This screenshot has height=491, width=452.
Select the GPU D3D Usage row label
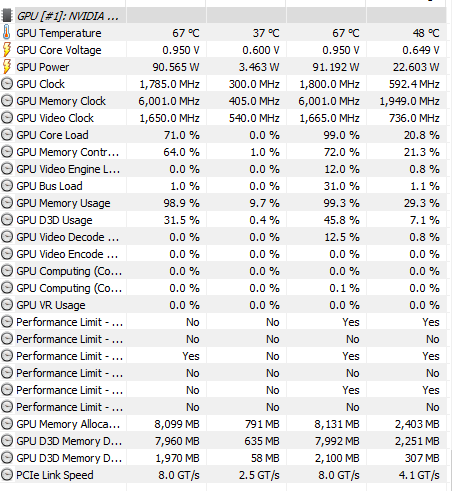point(54,220)
